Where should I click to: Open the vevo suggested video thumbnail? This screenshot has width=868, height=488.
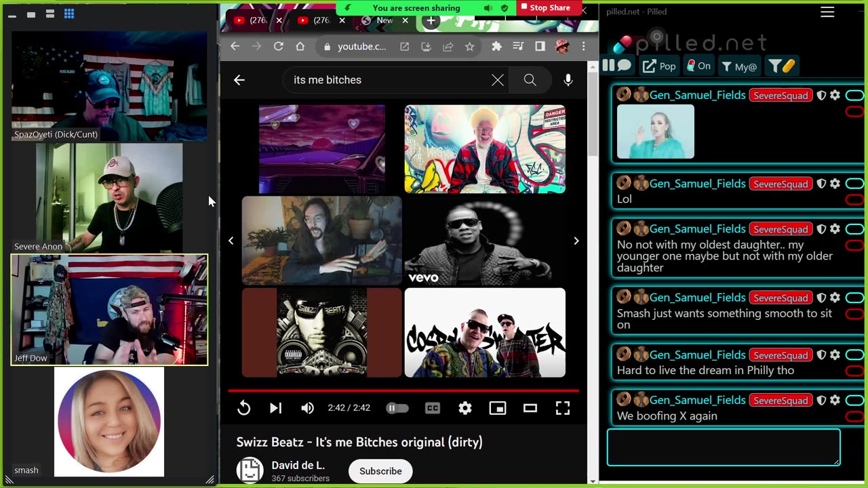485,241
